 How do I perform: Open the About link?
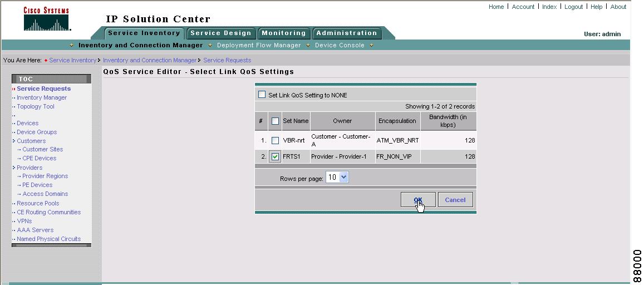pos(618,7)
